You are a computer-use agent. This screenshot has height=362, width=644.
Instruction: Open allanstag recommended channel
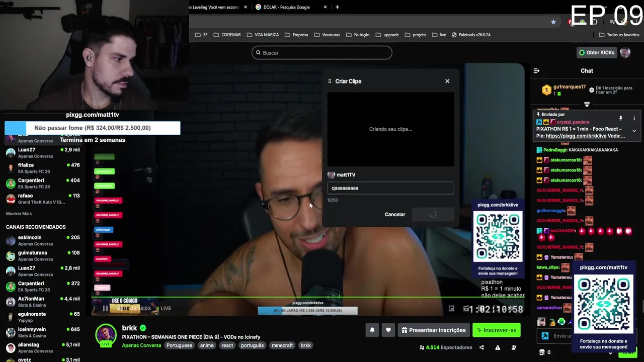tap(43, 347)
